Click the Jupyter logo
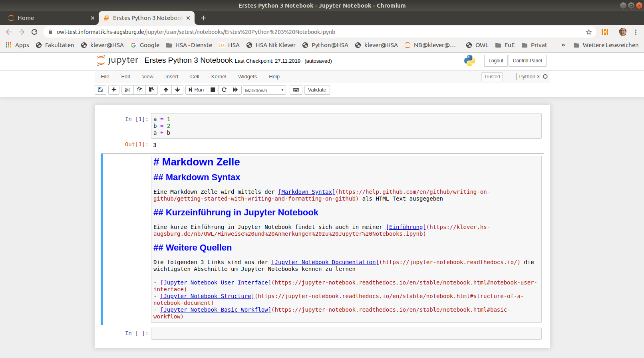644x358 pixels. click(117, 60)
